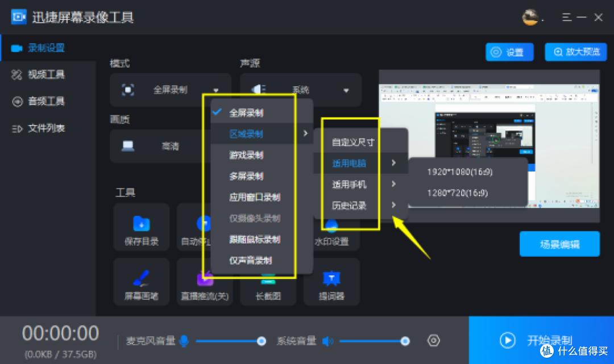Click the 设置 button

[x=509, y=52]
